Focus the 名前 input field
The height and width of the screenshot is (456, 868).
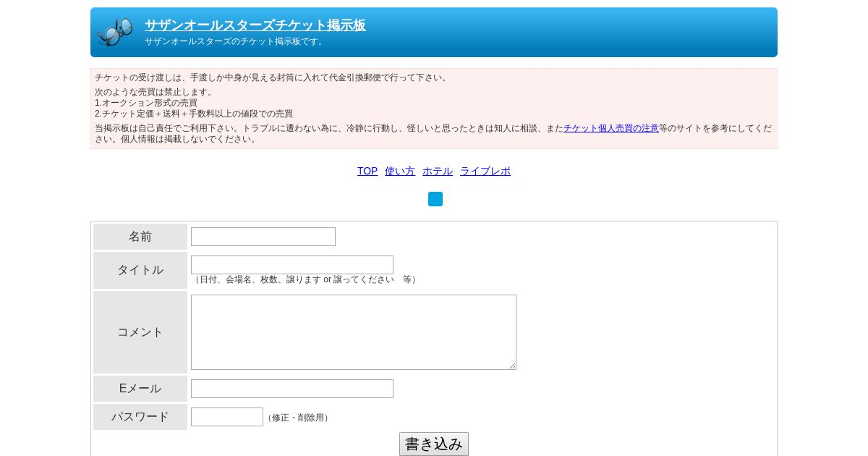pyautogui.click(x=263, y=237)
